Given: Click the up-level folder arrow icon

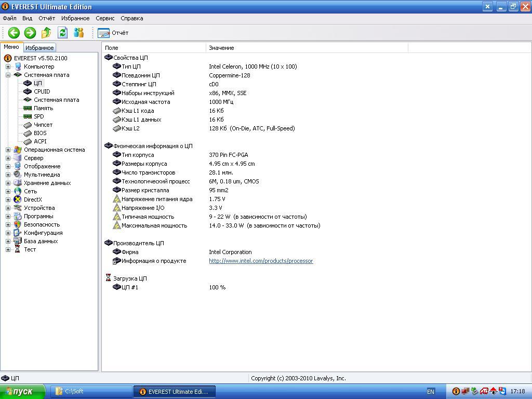Looking at the screenshot, I should point(46,33).
